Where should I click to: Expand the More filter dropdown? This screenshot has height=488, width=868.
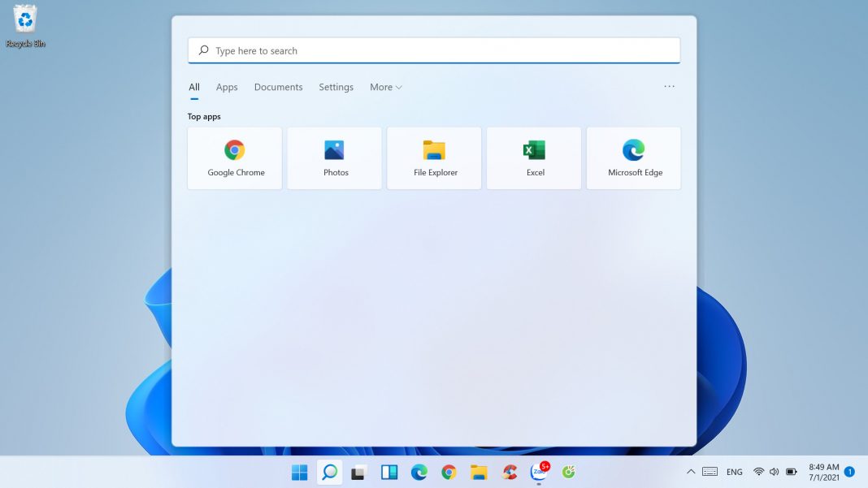[x=386, y=88]
